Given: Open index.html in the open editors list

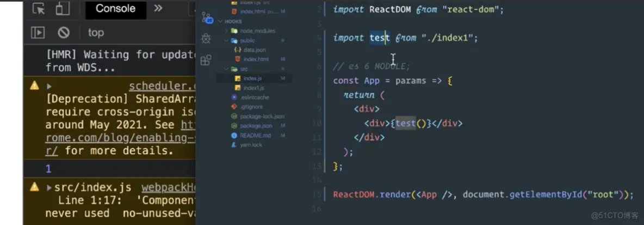Looking at the screenshot, I should (x=253, y=11).
